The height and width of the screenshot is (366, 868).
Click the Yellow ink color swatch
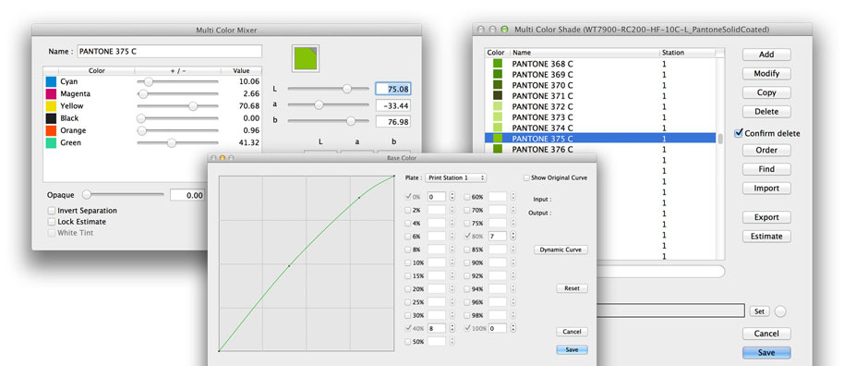51,105
